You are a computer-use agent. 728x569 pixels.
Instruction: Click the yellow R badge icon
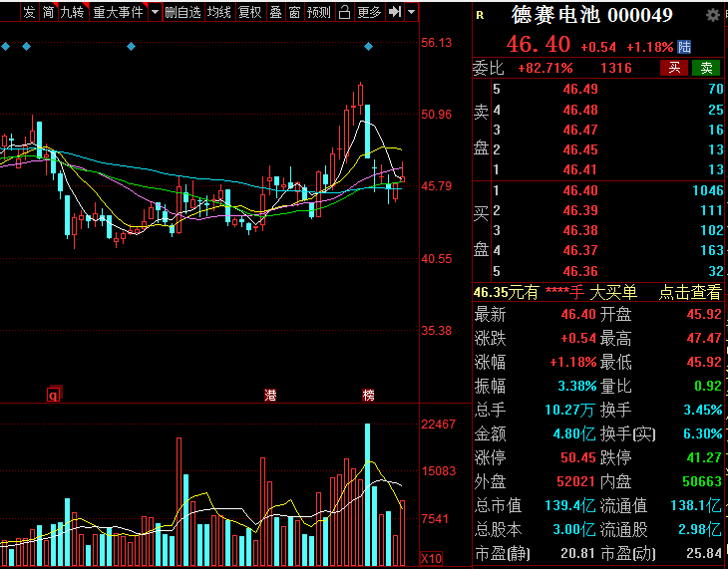point(480,16)
